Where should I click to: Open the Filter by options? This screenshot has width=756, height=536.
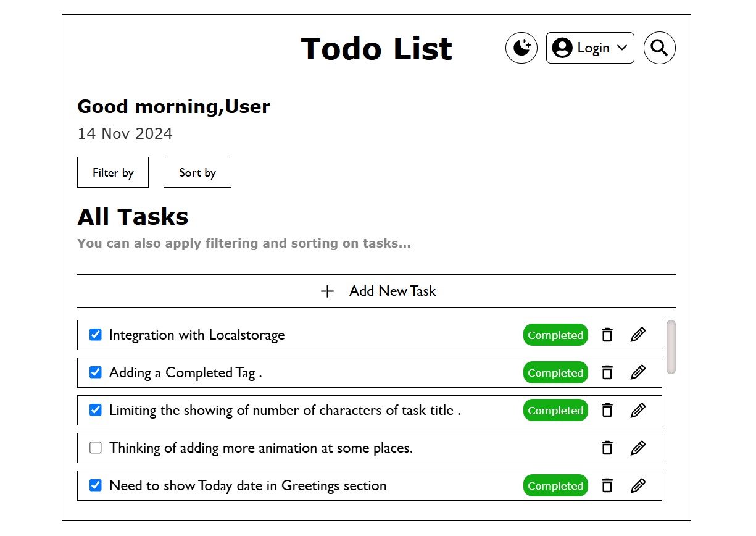pyautogui.click(x=113, y=172)
